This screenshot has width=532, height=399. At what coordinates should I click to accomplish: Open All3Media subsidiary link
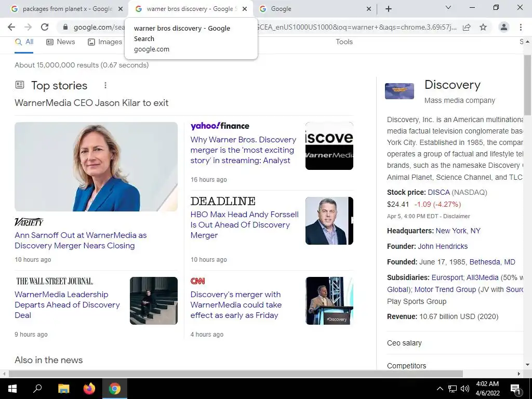pyautogui.click(x=483, y=277)
